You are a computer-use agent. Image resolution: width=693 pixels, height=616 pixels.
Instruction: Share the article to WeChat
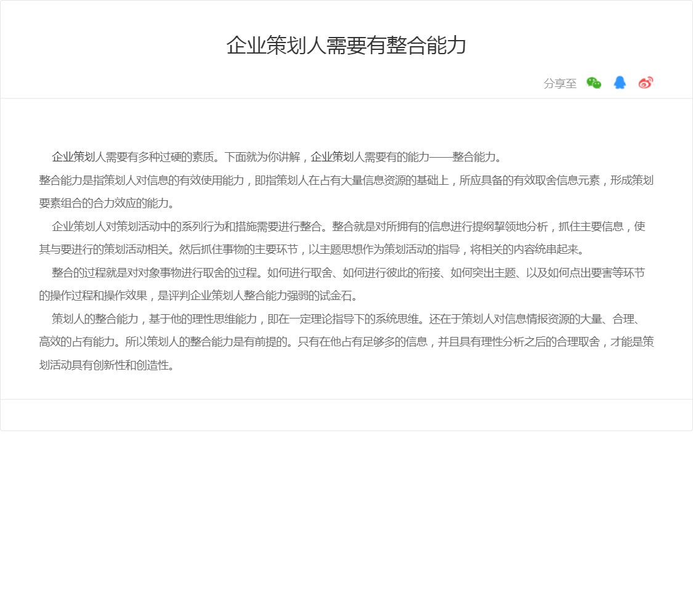click(x=594, y=83)
